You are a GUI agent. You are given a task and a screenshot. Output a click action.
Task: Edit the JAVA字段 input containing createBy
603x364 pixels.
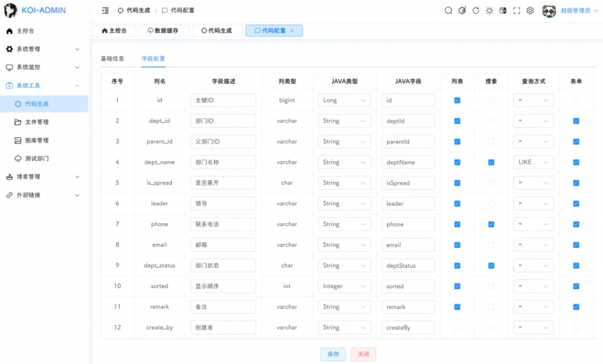(408, 327)
